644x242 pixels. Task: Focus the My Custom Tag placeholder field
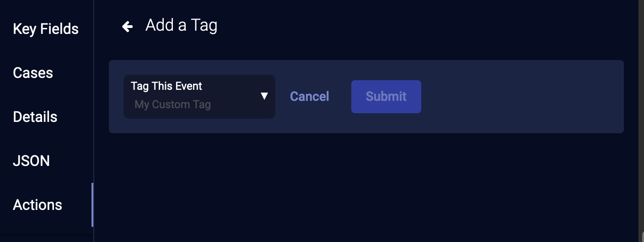pyautogui.click(x=173, y=105)
